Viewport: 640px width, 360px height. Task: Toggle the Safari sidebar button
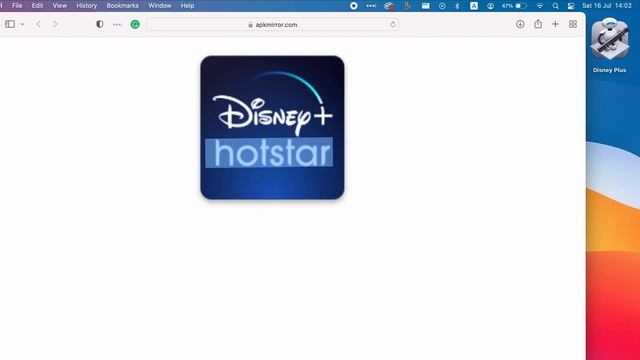point(10,24)
